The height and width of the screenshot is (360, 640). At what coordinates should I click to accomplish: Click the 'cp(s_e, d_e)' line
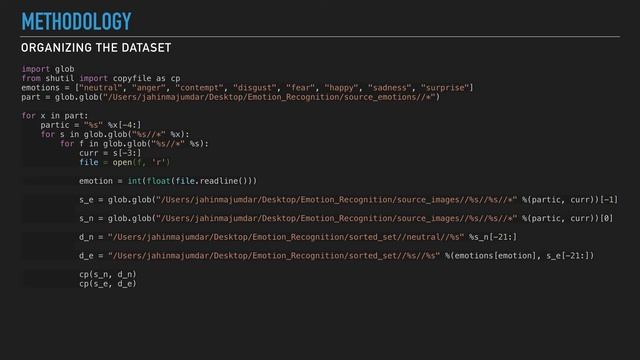[108, 284]
